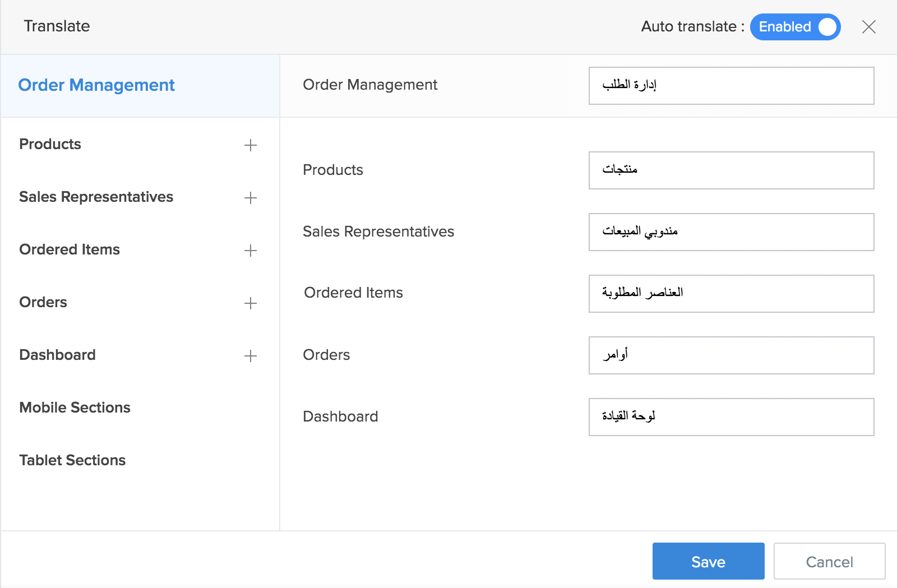The width and height of the screenshot is (897, 588).
Task: Edit the Orders translation field
Action: click(731, 355)
